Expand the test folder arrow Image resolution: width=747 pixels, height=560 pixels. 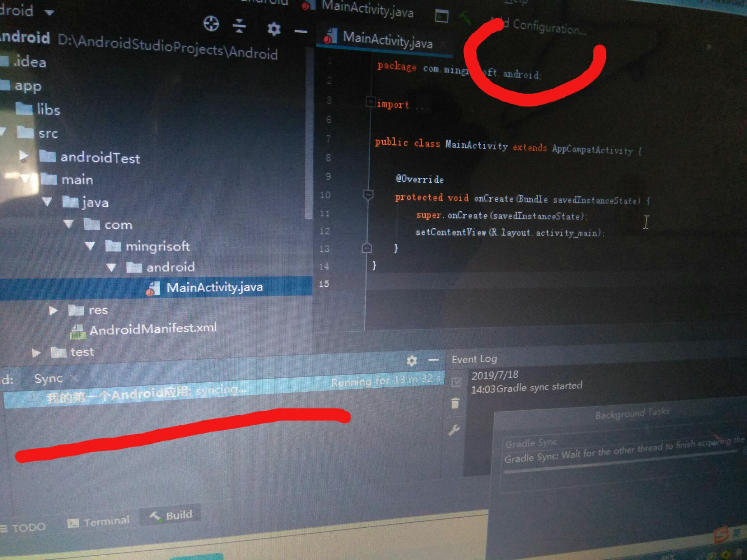click(36, 352)
